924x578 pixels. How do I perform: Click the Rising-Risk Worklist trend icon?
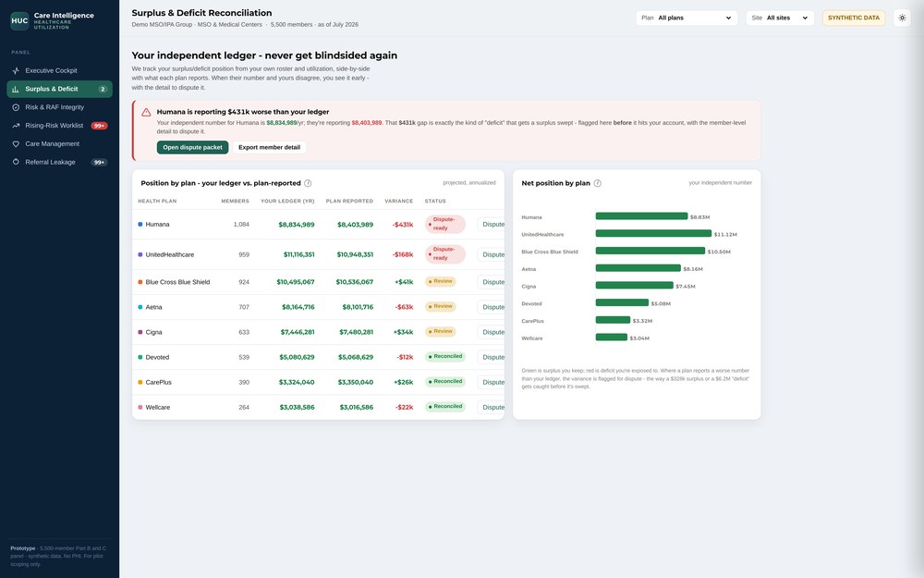point(16,126)
